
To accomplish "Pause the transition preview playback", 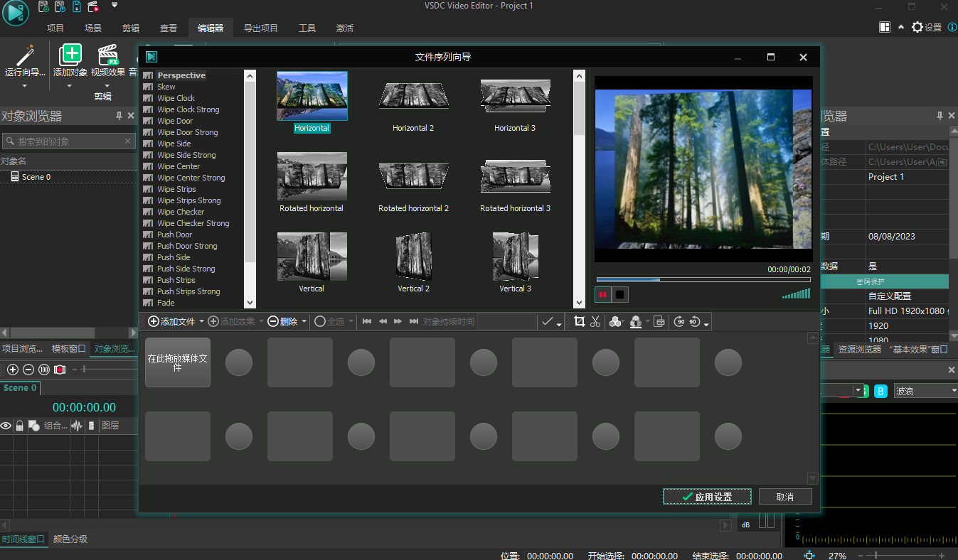I will click(602, 294).
